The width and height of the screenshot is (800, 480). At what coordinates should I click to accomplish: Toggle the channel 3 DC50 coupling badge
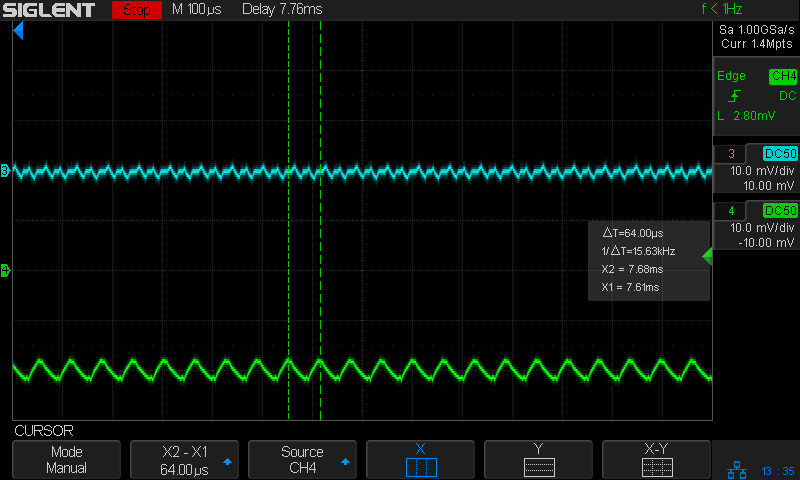pos(779,154)
